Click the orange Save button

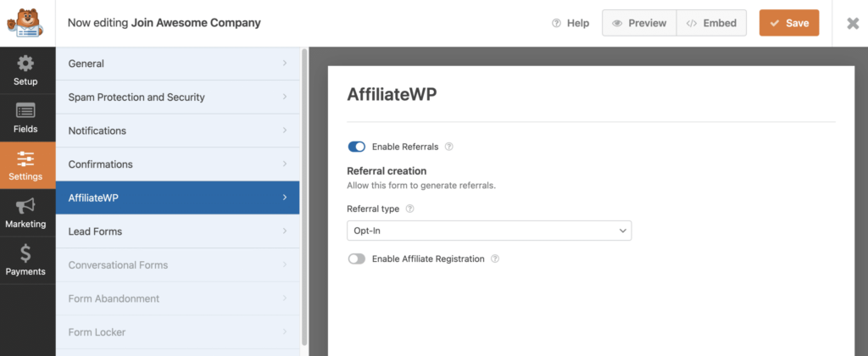point(789,23)
